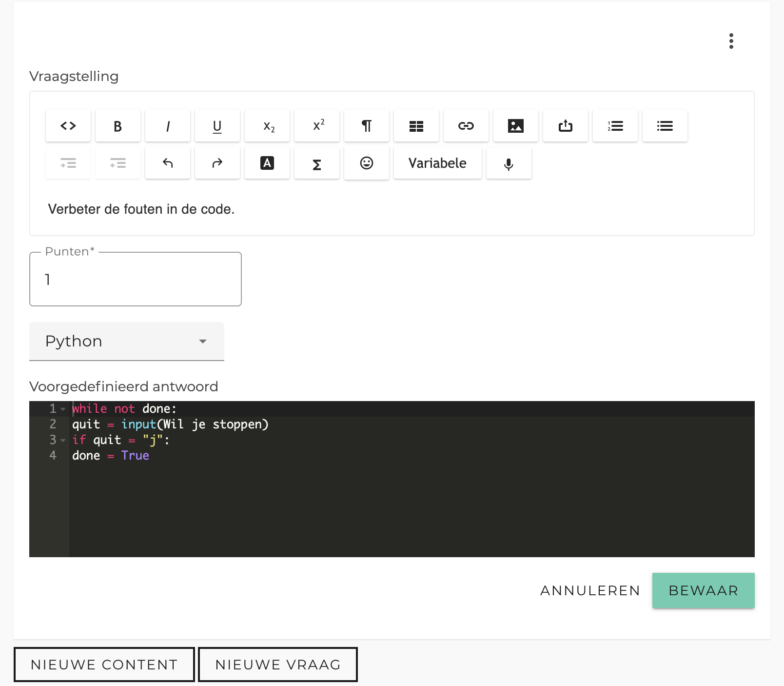784x686 pixels.
Task: Focus the Punten input field
Action: coord(136,279)
